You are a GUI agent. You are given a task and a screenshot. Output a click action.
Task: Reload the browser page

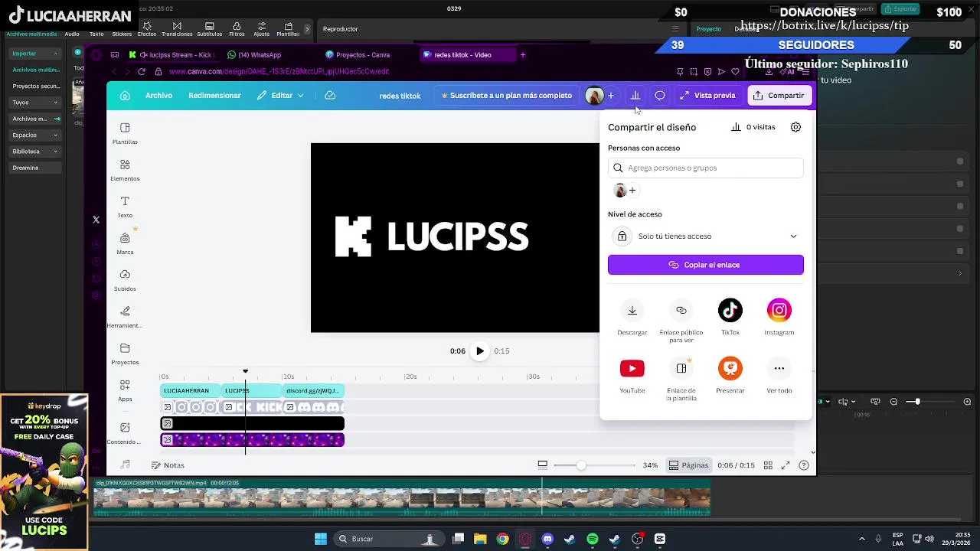point(142,71)
